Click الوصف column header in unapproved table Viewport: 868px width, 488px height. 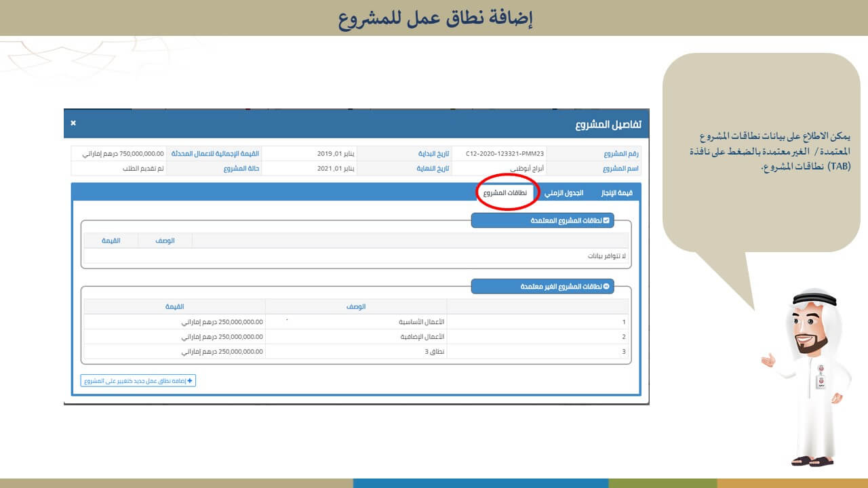click(356, 307)
